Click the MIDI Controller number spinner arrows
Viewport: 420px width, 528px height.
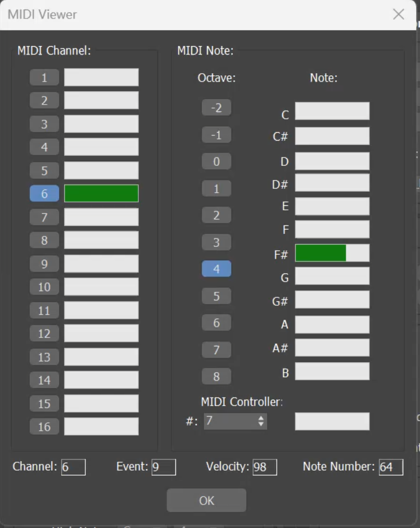coord(261,421)
